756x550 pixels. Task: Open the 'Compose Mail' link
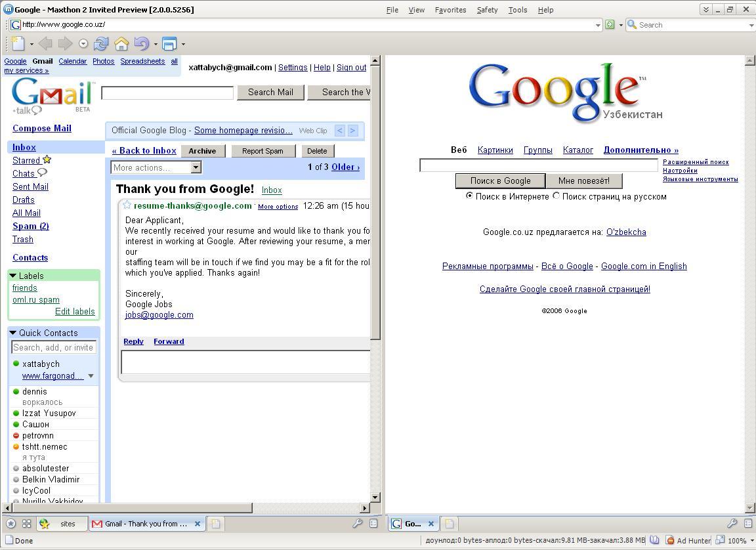point(42,128)
